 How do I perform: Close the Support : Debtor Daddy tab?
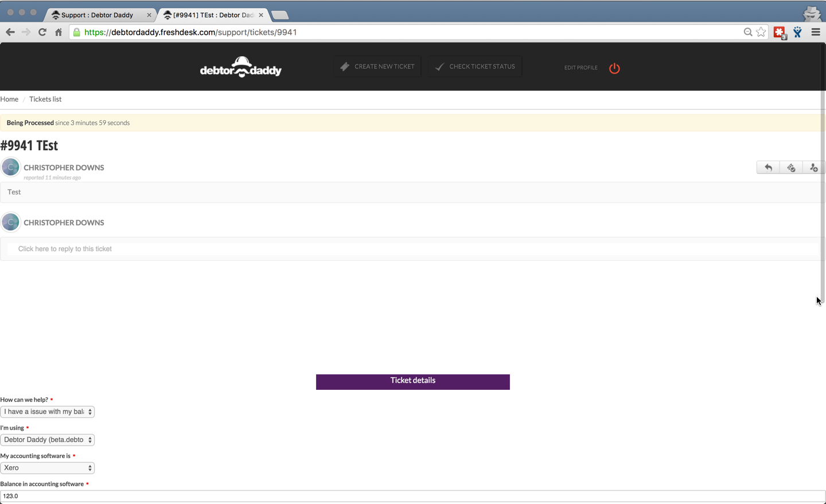(x=149, y=15)
